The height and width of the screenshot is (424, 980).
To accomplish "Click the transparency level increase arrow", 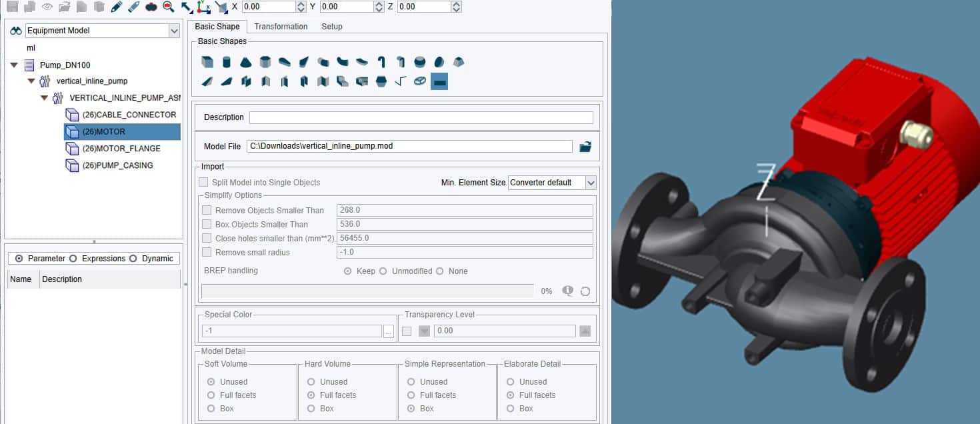I will (585, 331).
